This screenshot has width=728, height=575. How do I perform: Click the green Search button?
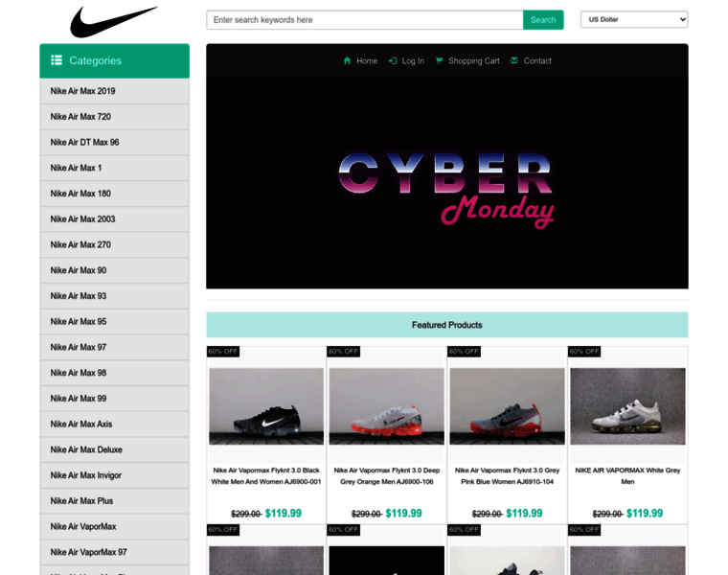[x=543, y=20]
